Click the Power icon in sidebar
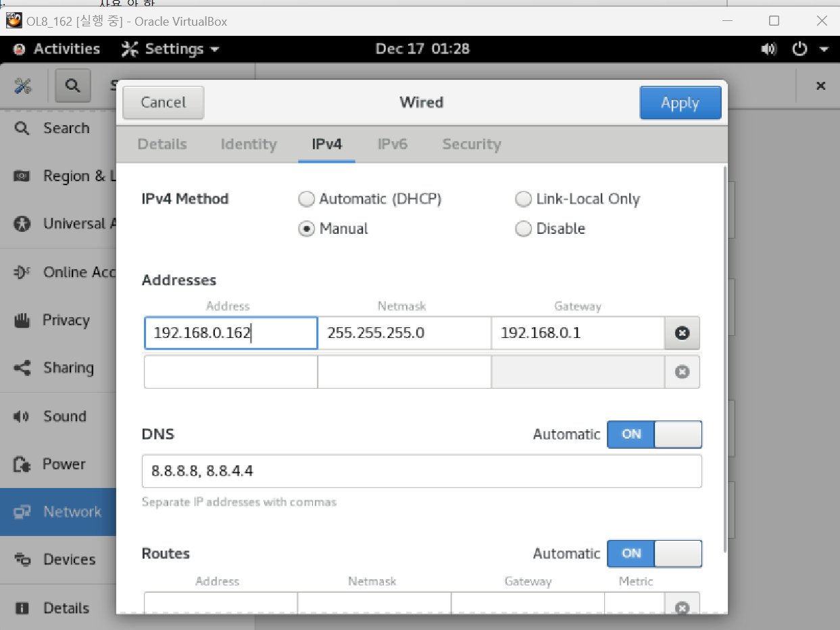 click(22, 464)
